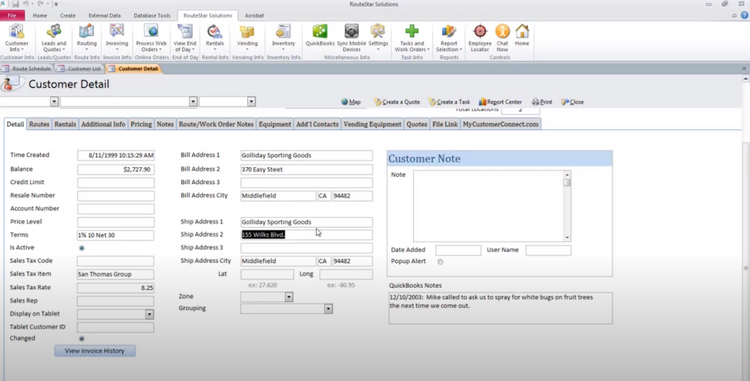This screenshot has width=750, height=381.
Task: Expand the Grouping dropdown
Action: 328,309
